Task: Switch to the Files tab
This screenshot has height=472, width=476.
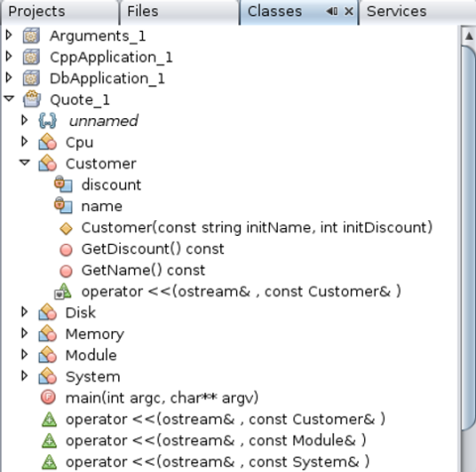Action: click(x=178, y=12)
